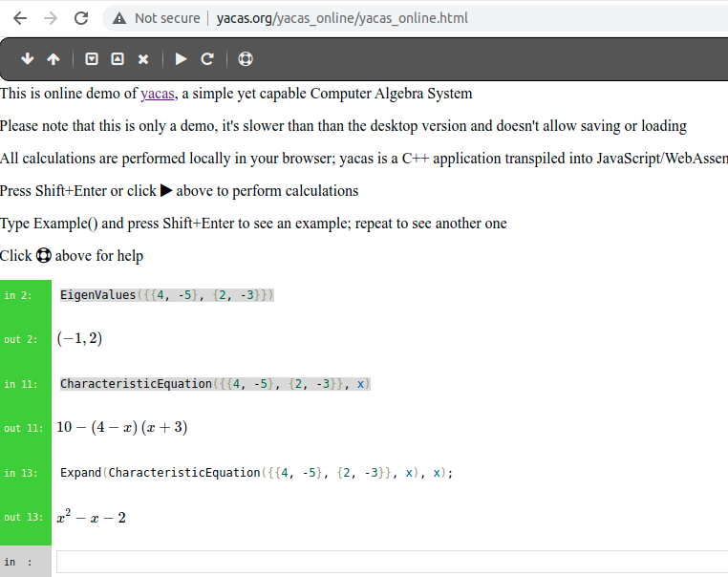
Task: Reload the page in the browser
Action: tap(81, 18)
